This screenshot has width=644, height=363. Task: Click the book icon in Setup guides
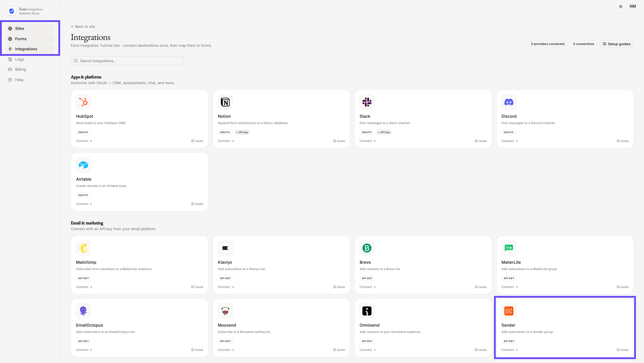[605, 44]
